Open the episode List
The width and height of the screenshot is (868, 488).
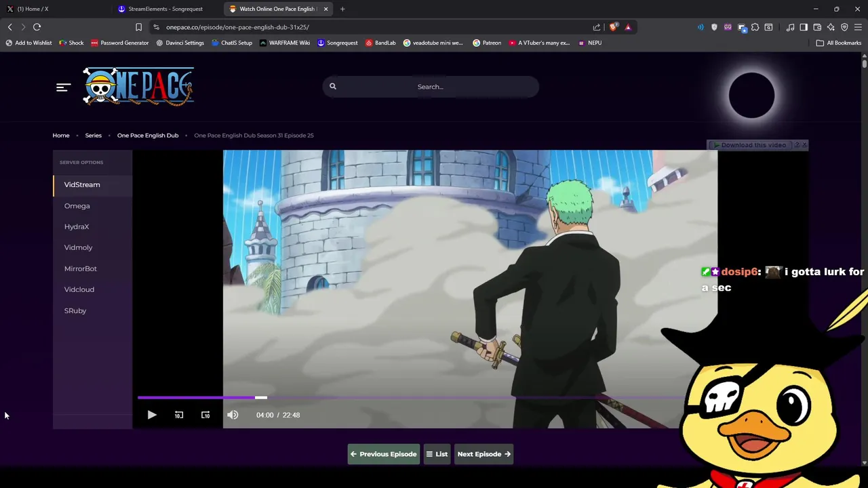point(437,454)
